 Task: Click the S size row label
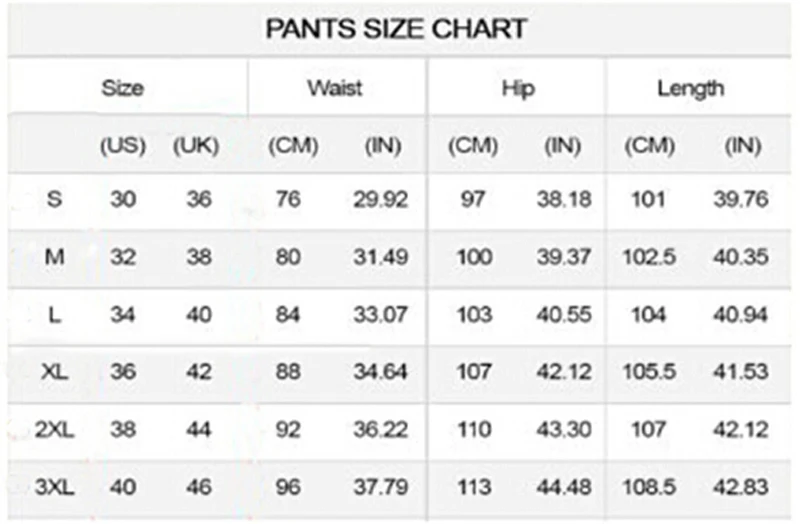coord(55,199)
